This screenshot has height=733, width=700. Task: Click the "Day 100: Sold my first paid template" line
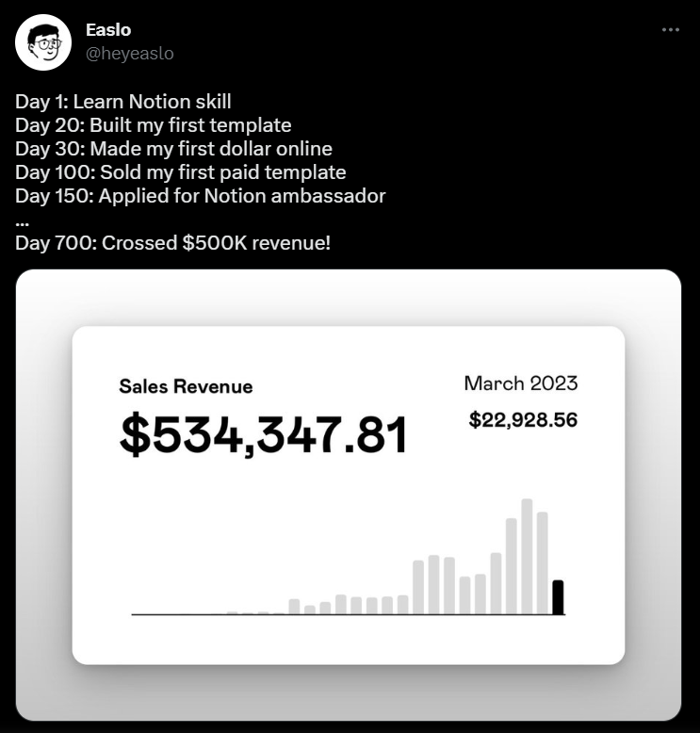[x=180, y=172]
